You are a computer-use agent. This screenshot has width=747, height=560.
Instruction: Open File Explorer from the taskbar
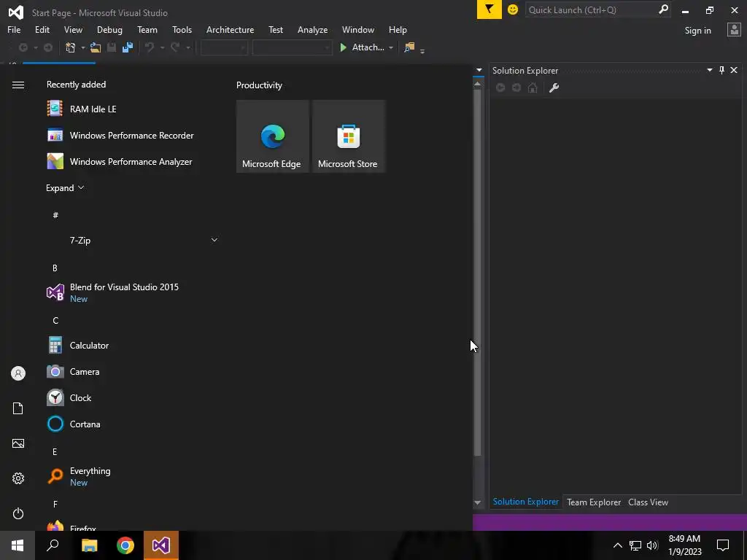(x=89, y=545)
